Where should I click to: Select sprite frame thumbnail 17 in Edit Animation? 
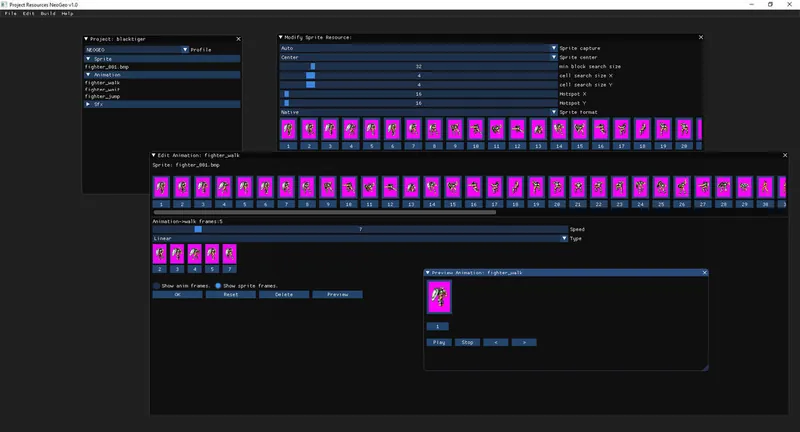[x=494, y=187]
